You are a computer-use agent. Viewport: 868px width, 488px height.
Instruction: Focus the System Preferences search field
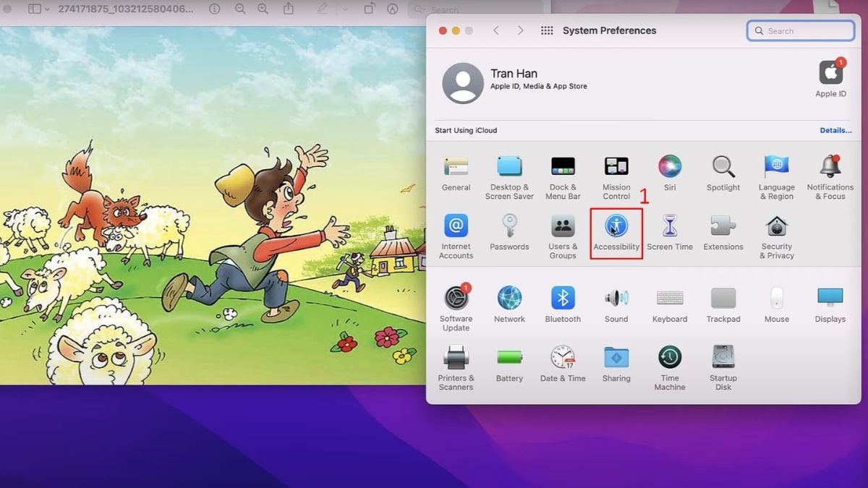[x=801, y=31]
